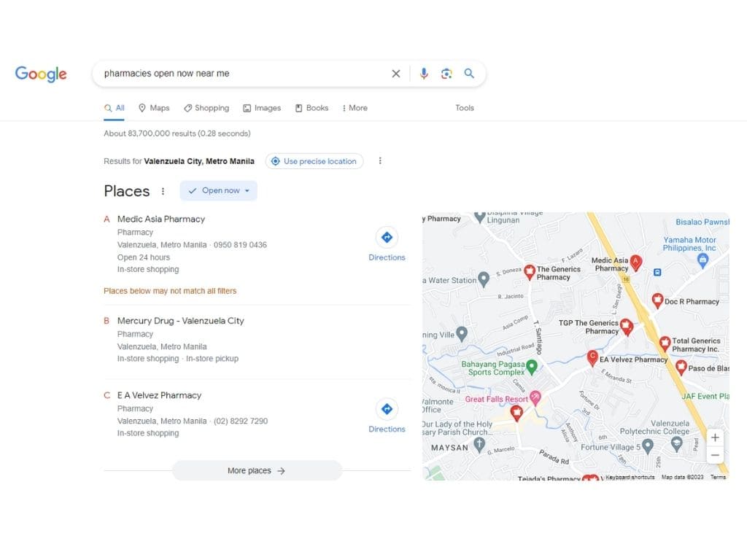Clear the search box with X icon
Image resolution: width=747 pixels, height=560 pixels.
click(396, 74)
